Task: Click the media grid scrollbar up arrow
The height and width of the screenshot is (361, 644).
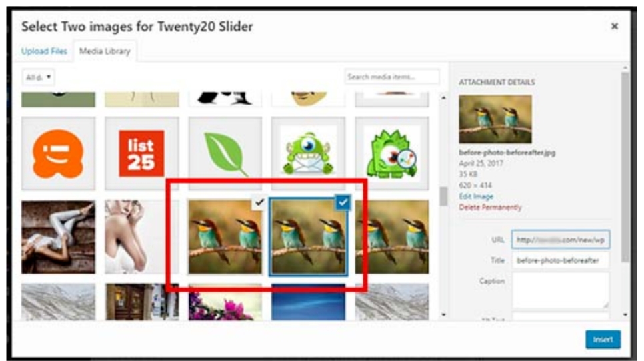Action: coord(443,98)
